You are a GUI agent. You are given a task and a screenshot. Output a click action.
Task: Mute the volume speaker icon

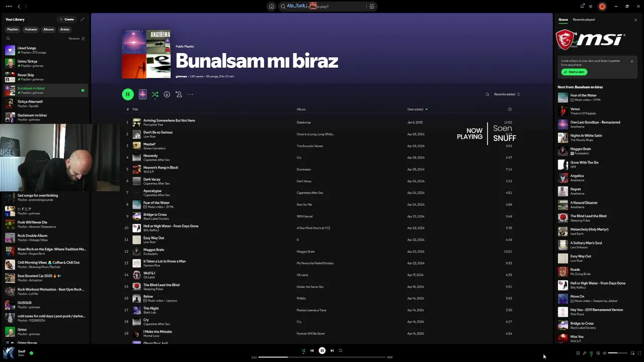[605, 353]
